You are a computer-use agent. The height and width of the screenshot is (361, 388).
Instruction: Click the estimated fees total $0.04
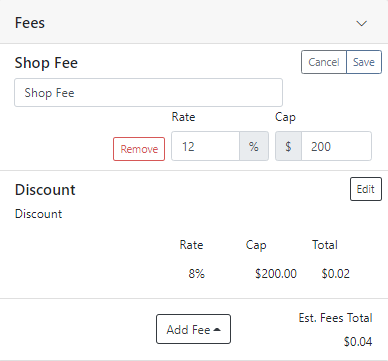[x=358, y=342]
